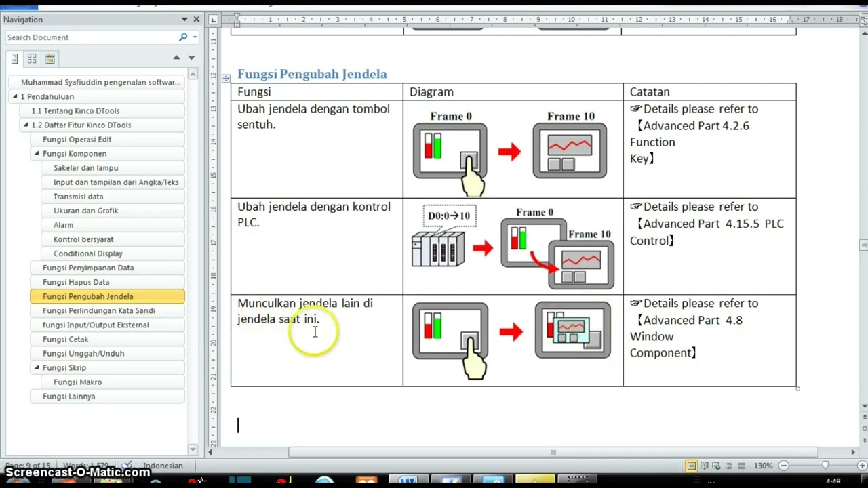The width and height of the screenshot is (868, 488).
Task: Select Sakelar dan lampu heading
Action: coord(113,167)
